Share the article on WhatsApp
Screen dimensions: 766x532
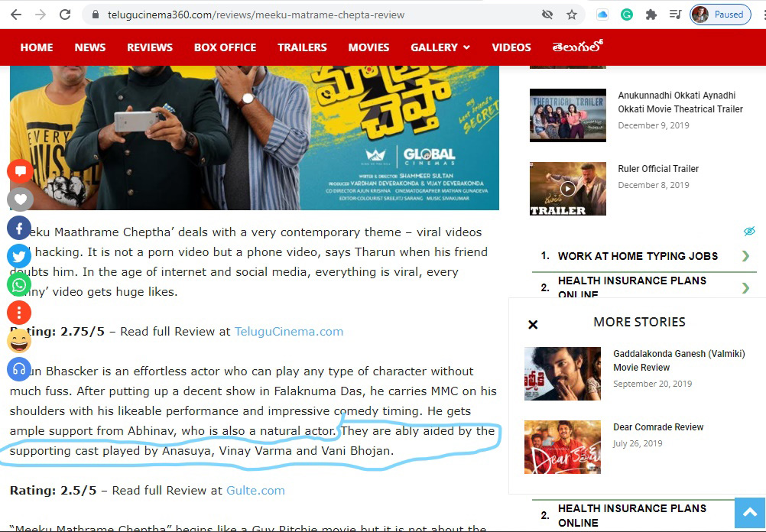(20, 285)
